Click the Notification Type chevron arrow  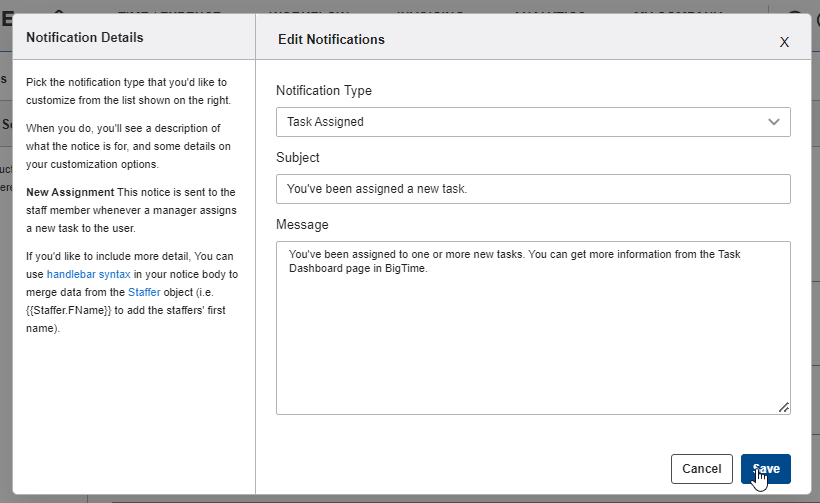coord(773,122)
